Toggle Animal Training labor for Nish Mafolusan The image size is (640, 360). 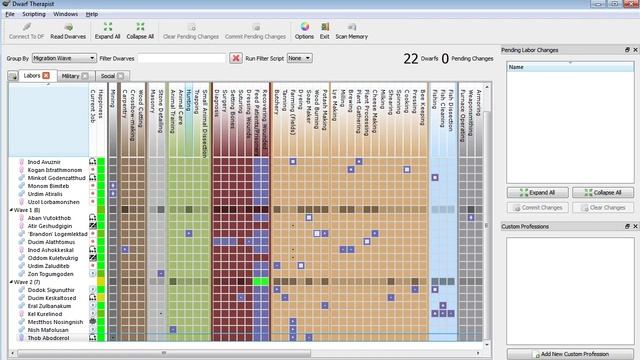click(173, 330)
